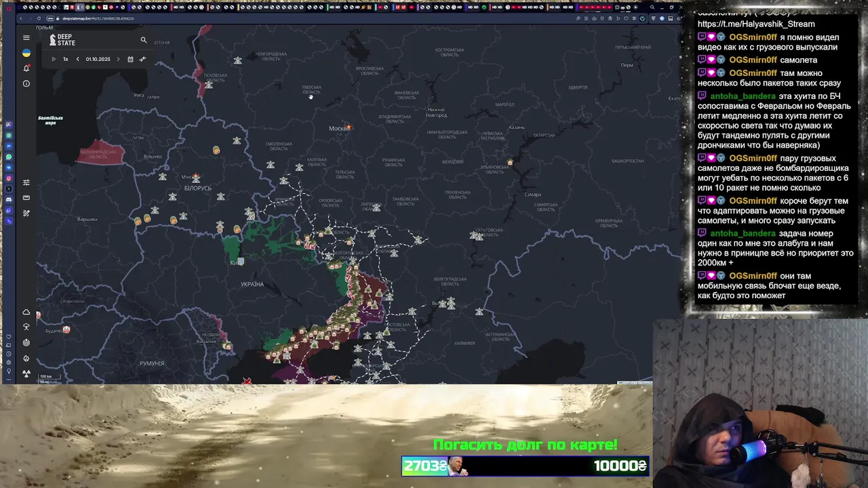
Task: Click the УКРАЇНА map label
Action: [252, 284]
